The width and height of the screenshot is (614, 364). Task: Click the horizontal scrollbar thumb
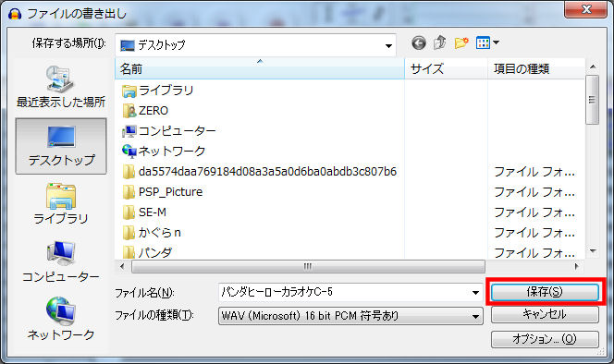click(308, 267)
